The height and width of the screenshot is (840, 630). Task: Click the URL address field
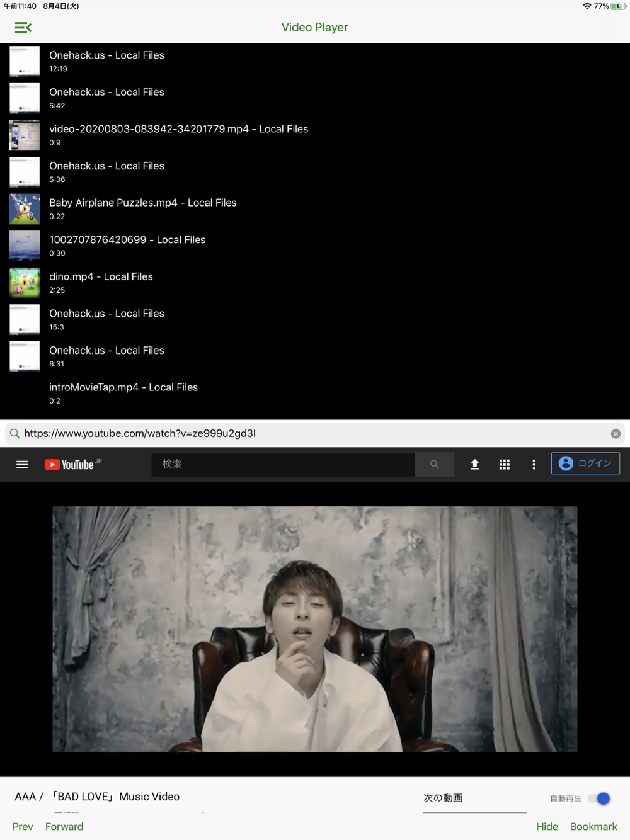coord(315,433)
